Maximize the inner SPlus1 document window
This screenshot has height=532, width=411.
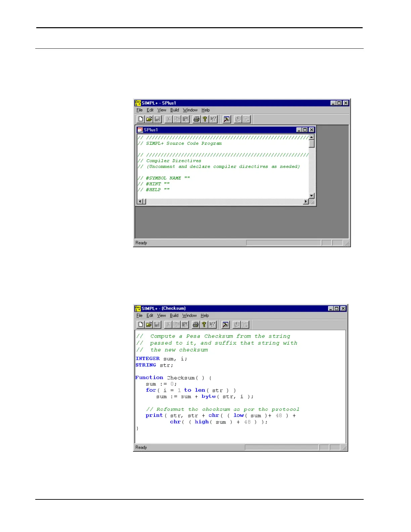pos(305,130)
